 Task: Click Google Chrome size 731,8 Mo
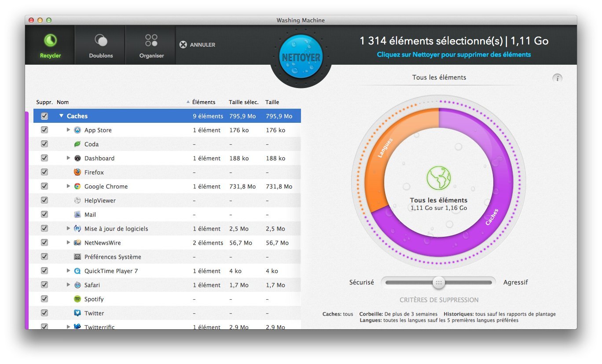tap(279, 186)
